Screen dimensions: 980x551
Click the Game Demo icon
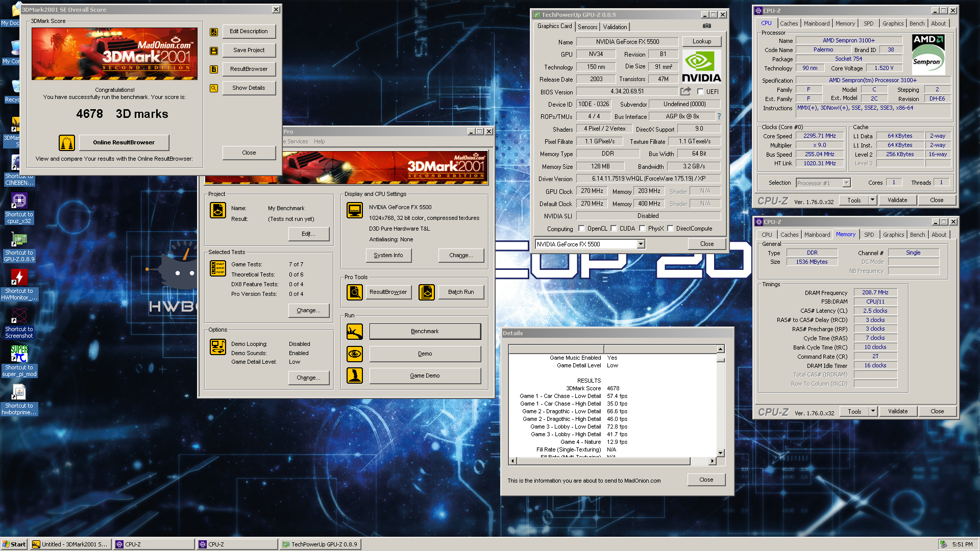pos(355,375)
